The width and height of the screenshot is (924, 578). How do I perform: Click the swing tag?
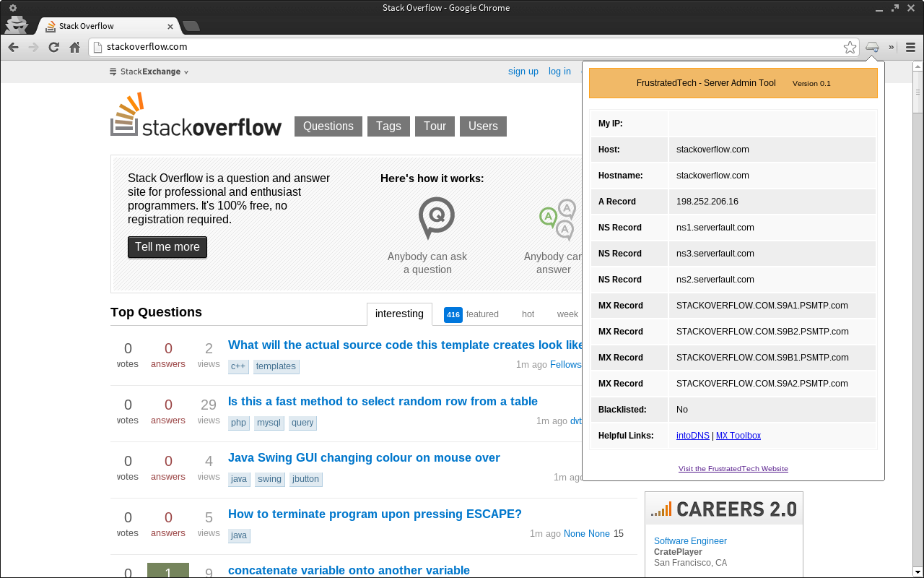pos(270,479)
